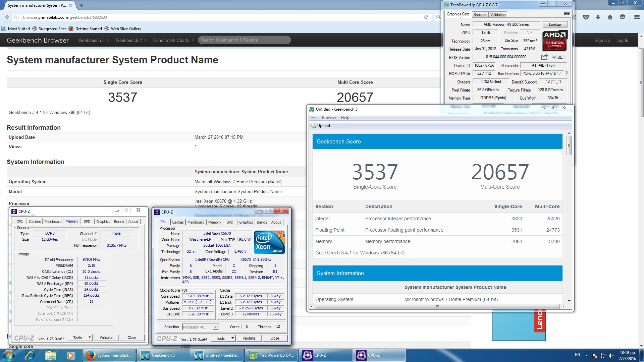Open File menu in Geekbench 3 window
Image resolution: width=644 pixels, height=362 pixels.
coord(314,118)
